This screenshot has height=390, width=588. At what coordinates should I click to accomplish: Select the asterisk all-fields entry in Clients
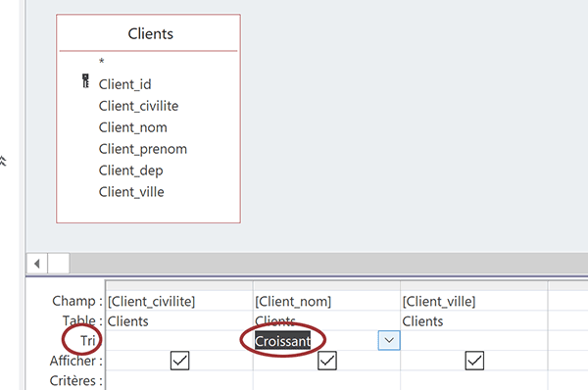(101, 62)
